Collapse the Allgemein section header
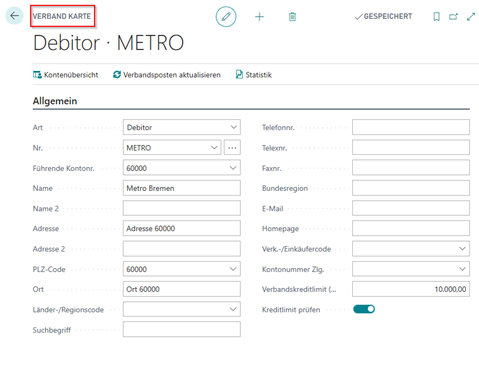 55,101
